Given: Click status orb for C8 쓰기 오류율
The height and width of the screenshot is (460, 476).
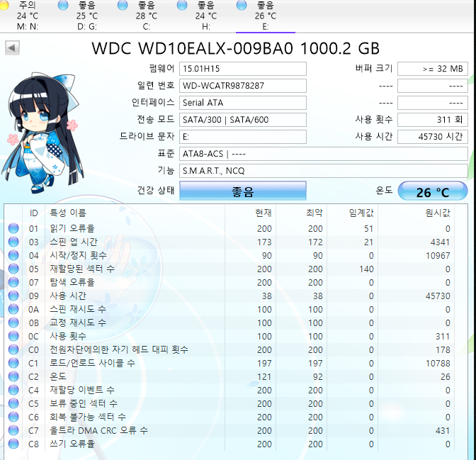Looking at the screenshot, I should (13, 444).
